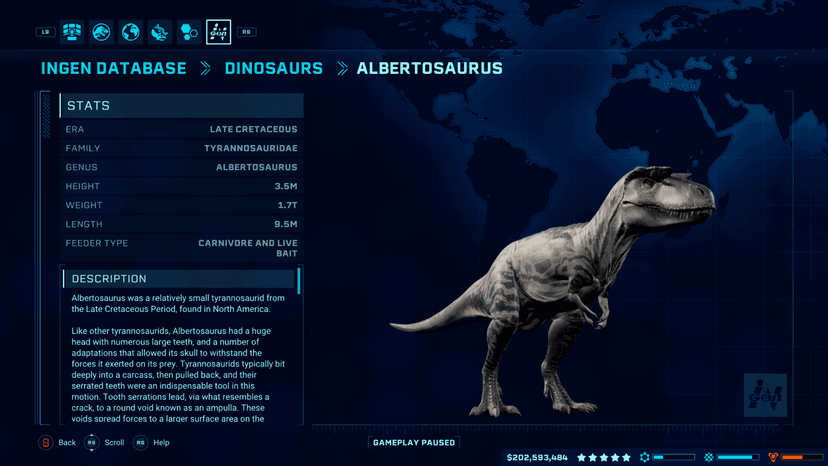
Task: Click the orange security division shield icon
Action: (773, 457)
